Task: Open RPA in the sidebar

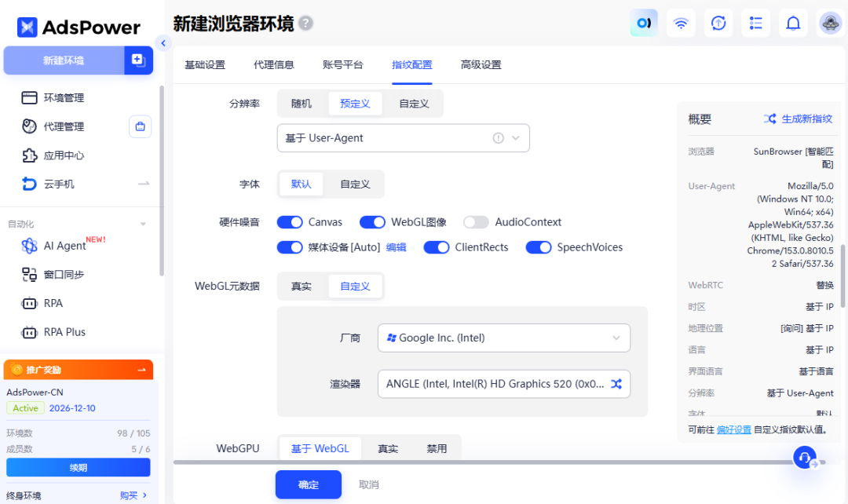Action: (53, 303)
